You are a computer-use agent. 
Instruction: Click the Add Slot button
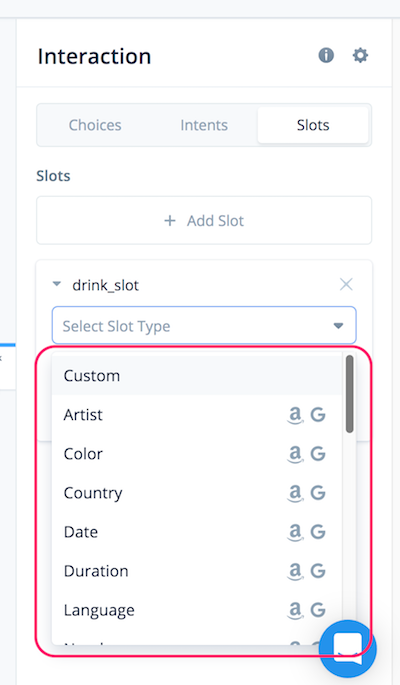tap(204, 221)
